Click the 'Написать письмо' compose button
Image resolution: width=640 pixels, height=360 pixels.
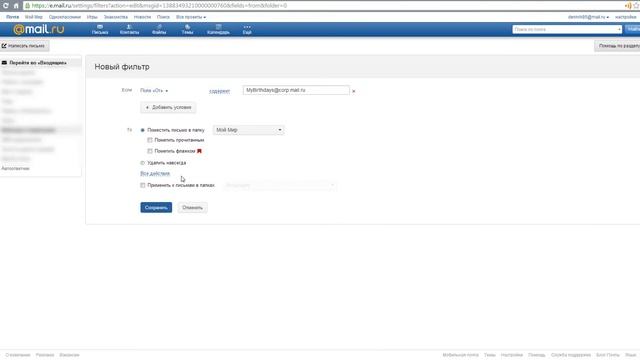tap(24, 46)
